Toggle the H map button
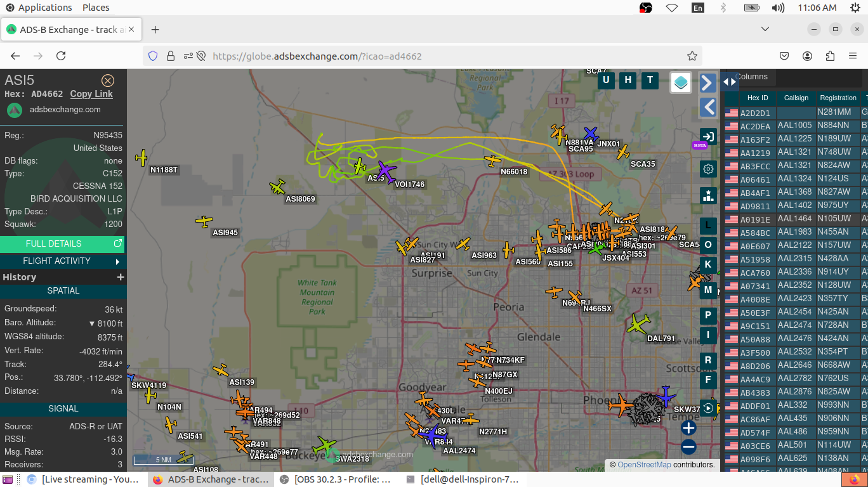This screenshot has width=868, height=487. click(x=628, y=80)
